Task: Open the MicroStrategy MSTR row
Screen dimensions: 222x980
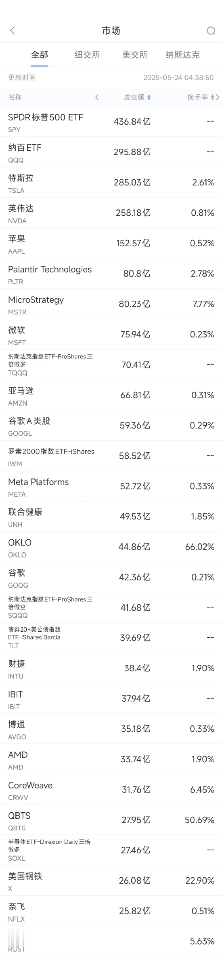Action: click(111, 304)
